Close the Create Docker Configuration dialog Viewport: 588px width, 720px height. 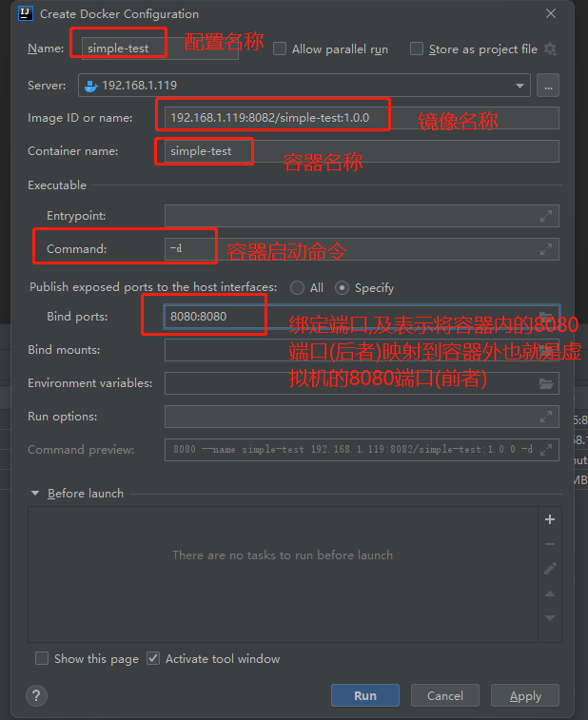tap(551, 13)
